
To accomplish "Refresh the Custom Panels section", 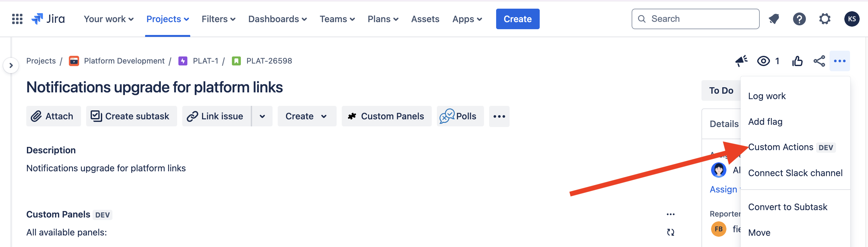I will click(x=671, y=232).
